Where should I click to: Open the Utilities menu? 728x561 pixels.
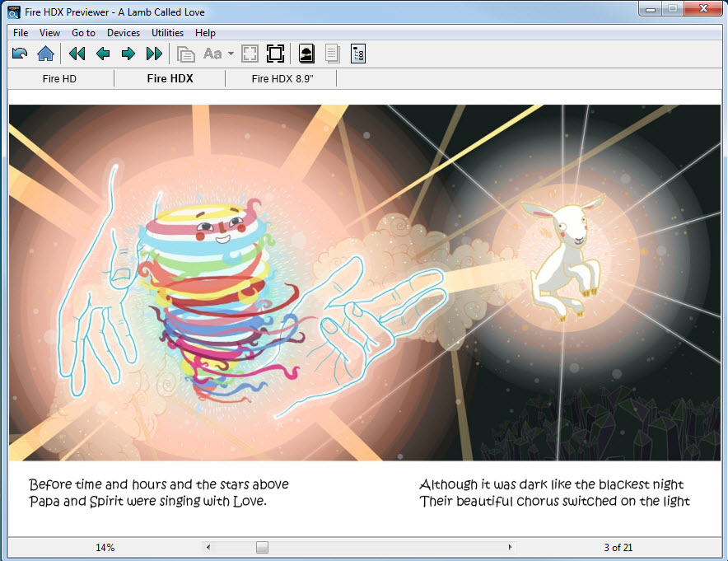point(168,33)
